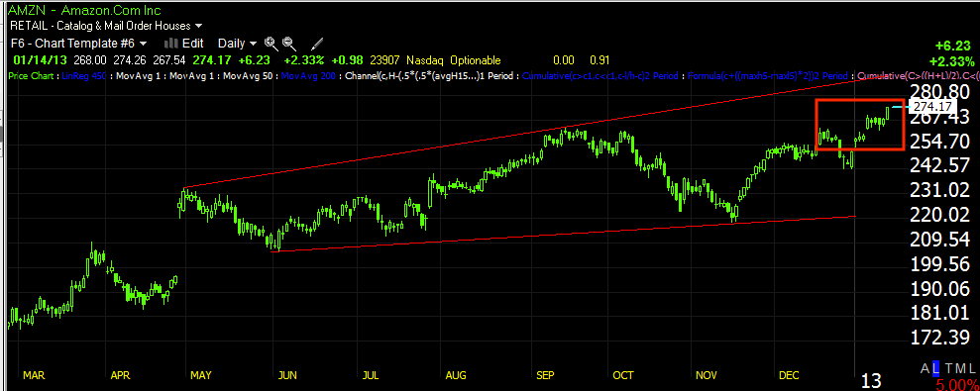Click the MAR month label on time axis
980x391 pixels.
pyautogui.click(x=34, y=375)
